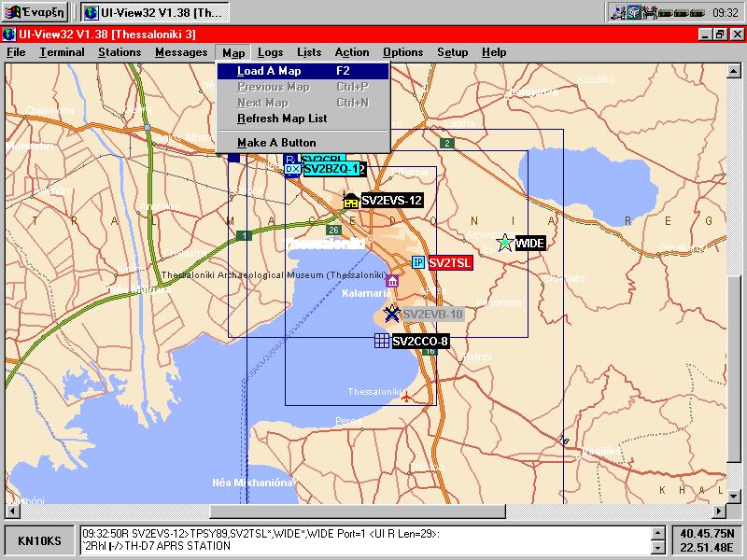The width and height of the screenshot is (747, 560).
Task: Click the 09:32 system clock
Action: click(x=725, y=12)
